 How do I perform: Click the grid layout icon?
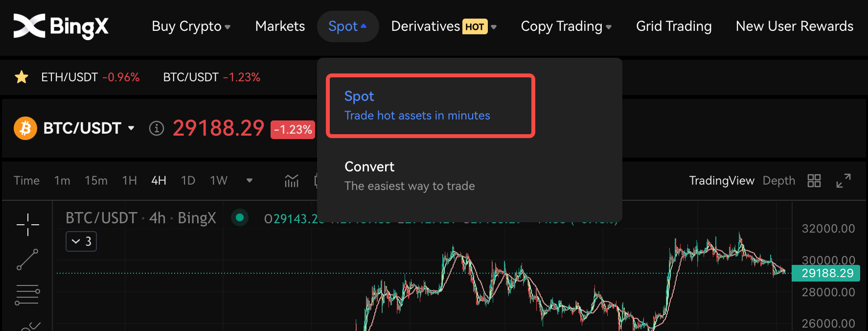pos(814,181)
